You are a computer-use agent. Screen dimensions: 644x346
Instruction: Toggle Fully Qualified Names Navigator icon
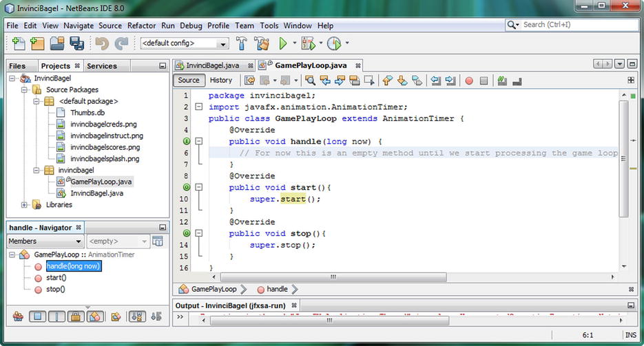coord(116,316)
